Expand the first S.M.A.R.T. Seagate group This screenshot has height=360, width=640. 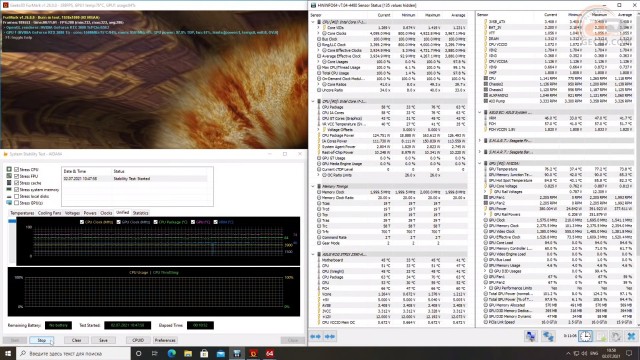[480, 140]
